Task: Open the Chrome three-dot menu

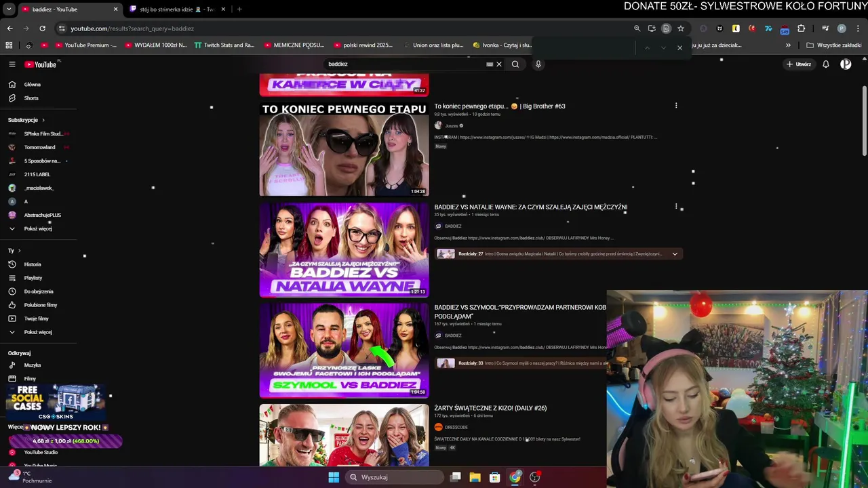Action: [x=858, y=28]
